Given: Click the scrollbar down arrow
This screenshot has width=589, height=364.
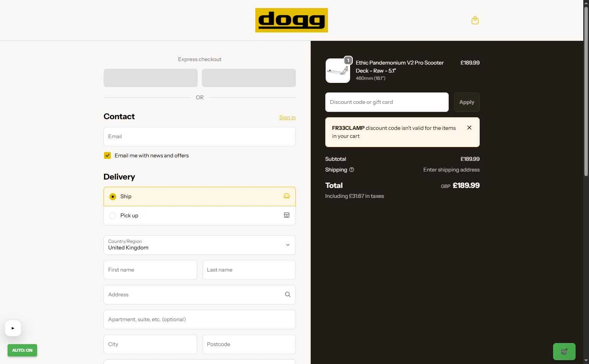Looking at the screenshot, I should point(586,361).
